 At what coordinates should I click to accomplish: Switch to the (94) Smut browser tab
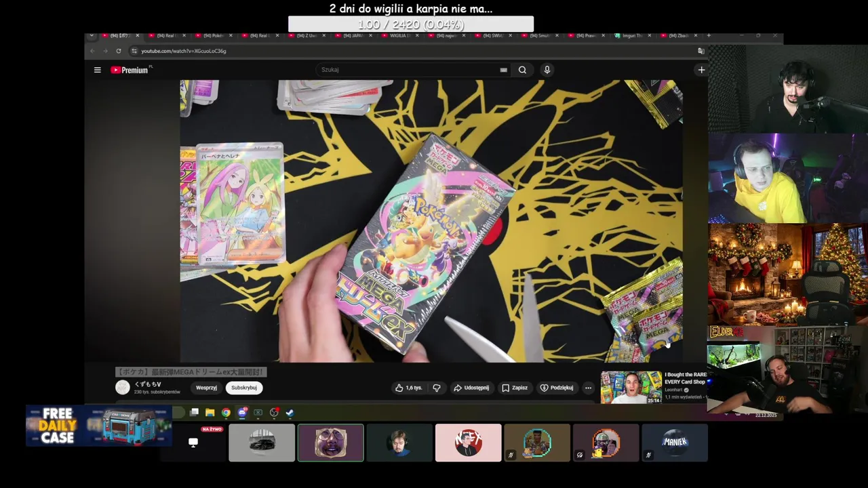click(x=540, y=35)
